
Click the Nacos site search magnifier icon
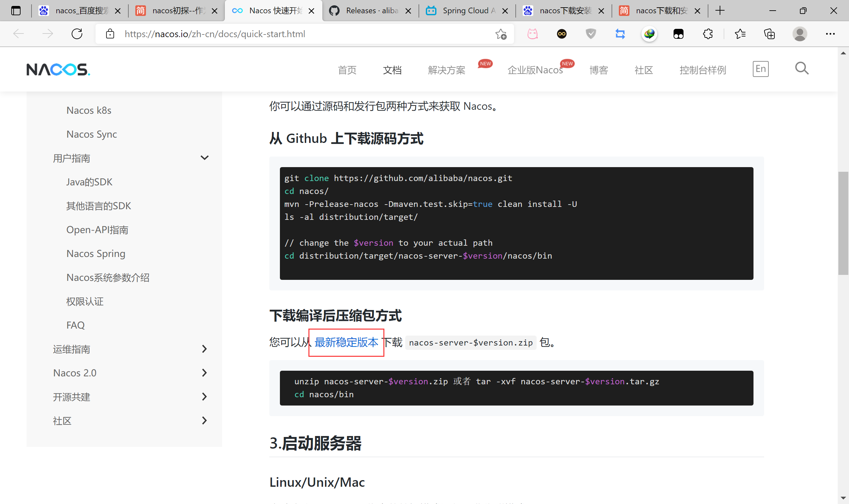pyautogui.click(x=802, y=69)
